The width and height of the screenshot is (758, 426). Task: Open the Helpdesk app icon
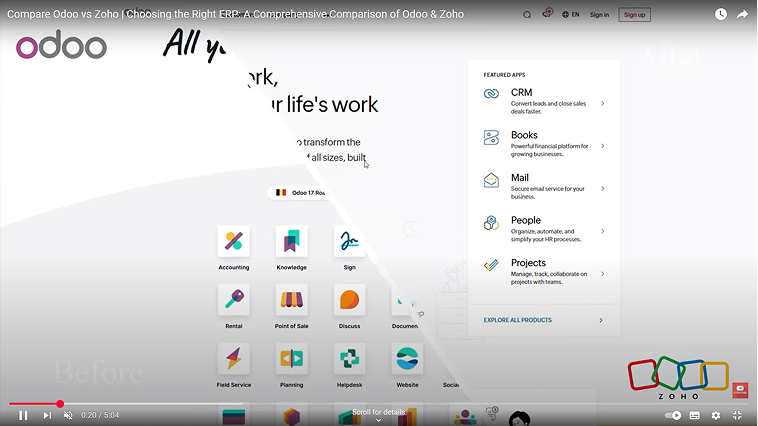tap(349, 358)
